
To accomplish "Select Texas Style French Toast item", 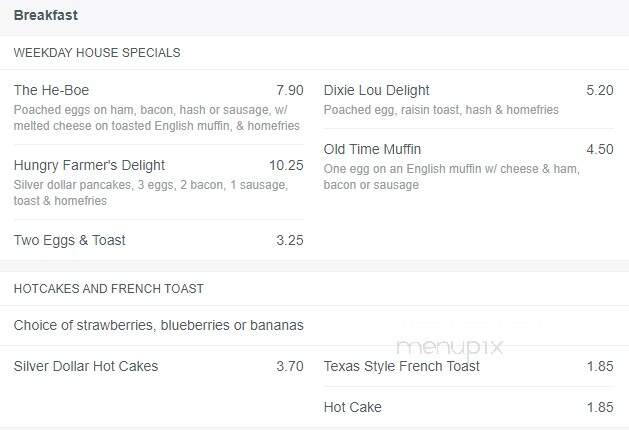I will (402, 366).
